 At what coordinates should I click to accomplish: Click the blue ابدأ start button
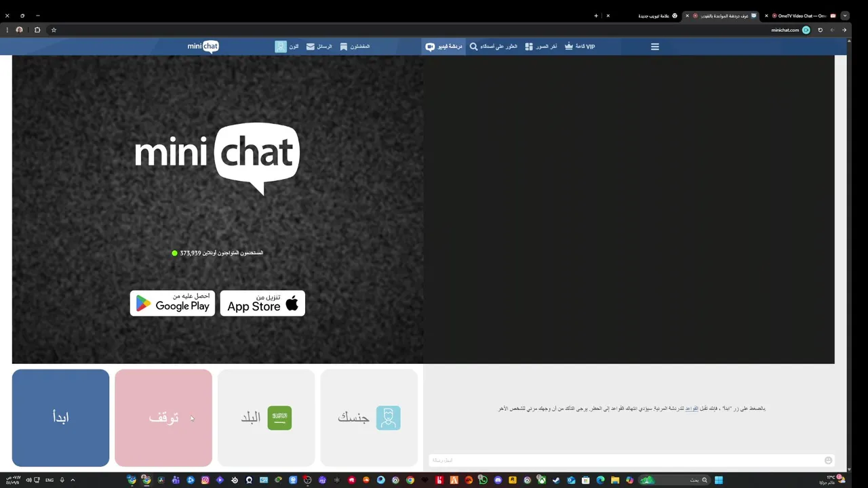point(60,418)
